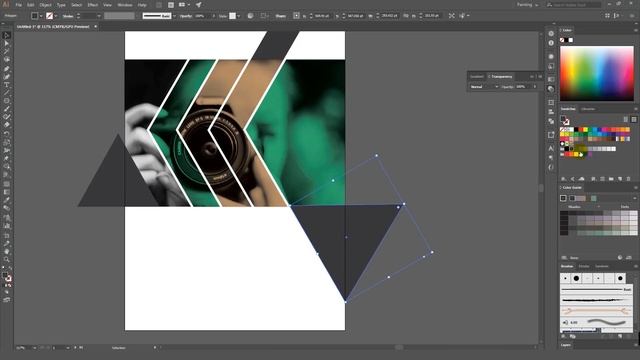The width and height of the screenshot is (640, 360).
Task: Select the Magic Wand tool
Action: [x=7, y=52]
